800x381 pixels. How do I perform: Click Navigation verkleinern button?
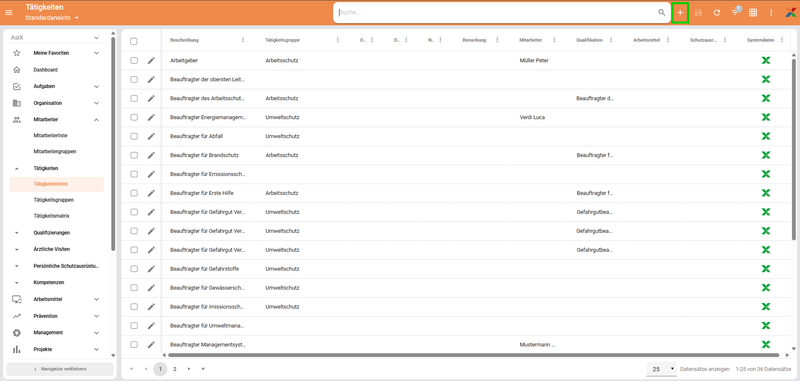60,369
